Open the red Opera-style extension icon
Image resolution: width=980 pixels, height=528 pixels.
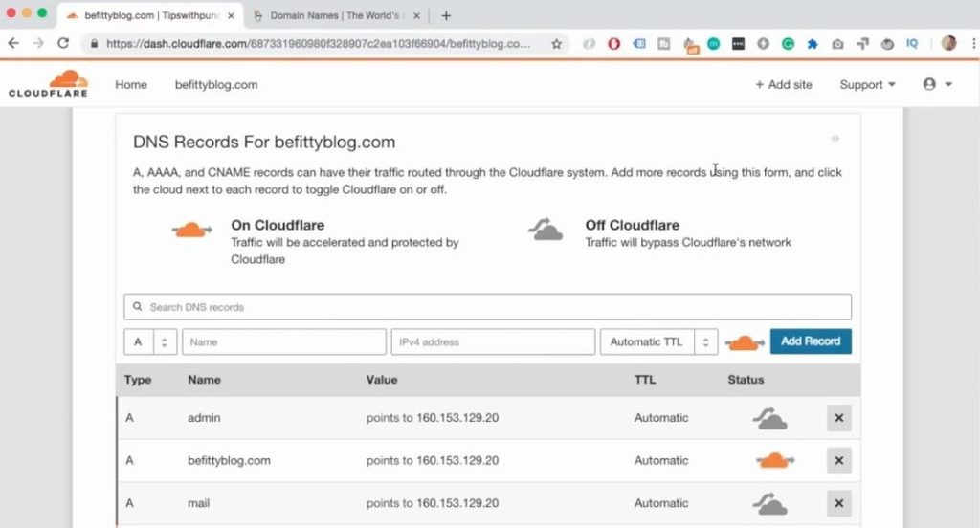click(613, 44)
